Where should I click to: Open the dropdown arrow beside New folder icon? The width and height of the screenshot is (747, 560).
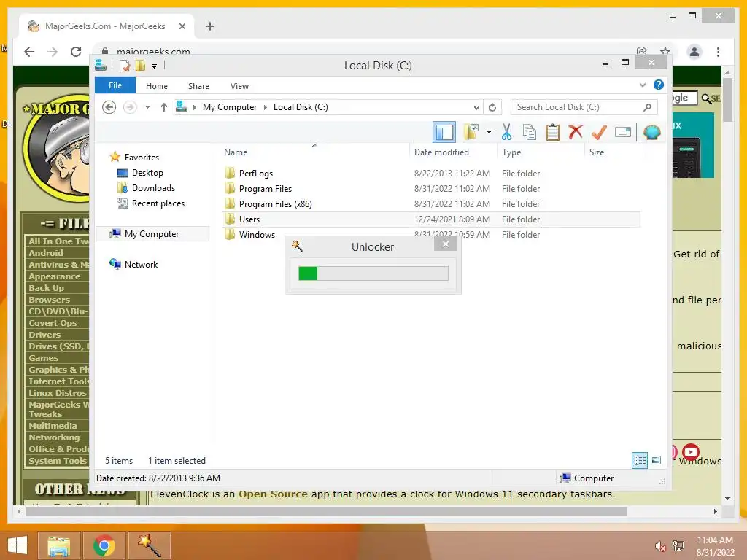coord(489,132)
